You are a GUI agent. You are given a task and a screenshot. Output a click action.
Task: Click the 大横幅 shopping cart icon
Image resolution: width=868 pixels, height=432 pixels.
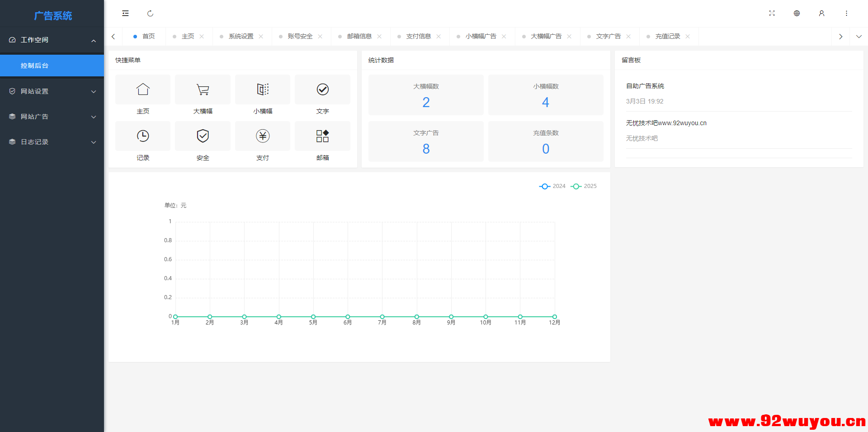click(203, 89)
